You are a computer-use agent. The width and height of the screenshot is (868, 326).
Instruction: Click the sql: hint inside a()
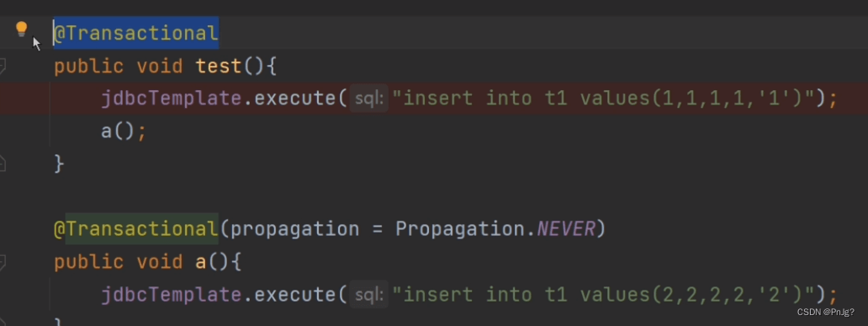coord(369,294)
